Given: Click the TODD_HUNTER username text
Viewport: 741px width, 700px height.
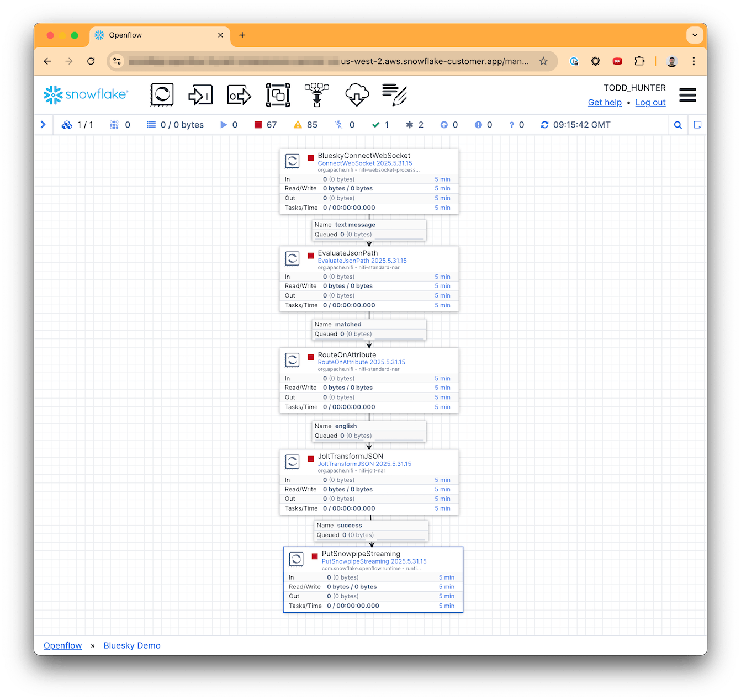Looking at the screenshot, I should click(634, 88).
